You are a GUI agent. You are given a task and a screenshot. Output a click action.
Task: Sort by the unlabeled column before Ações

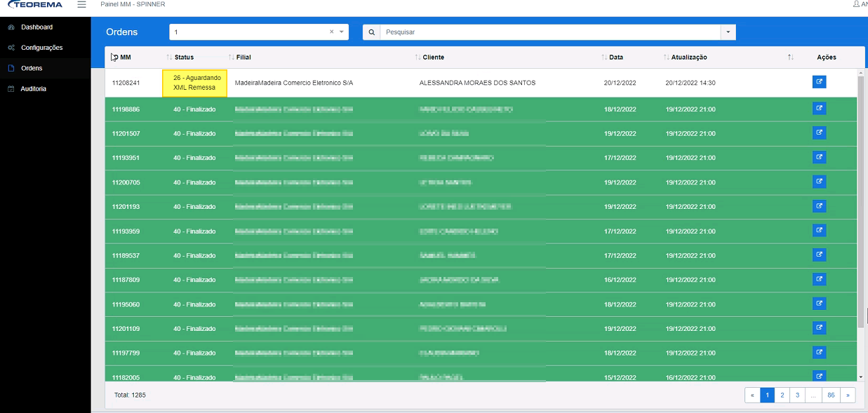791,57
